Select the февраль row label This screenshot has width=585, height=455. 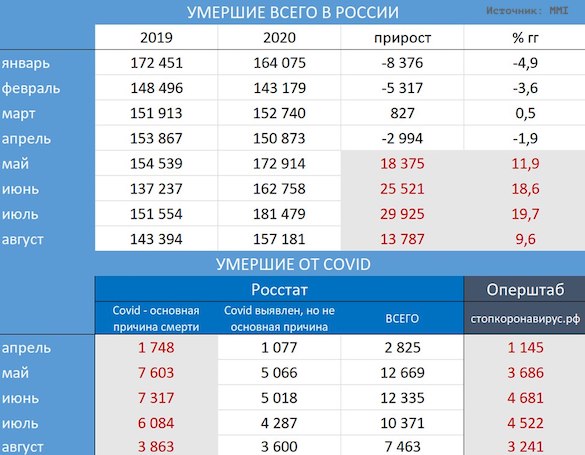pos(31,89)
